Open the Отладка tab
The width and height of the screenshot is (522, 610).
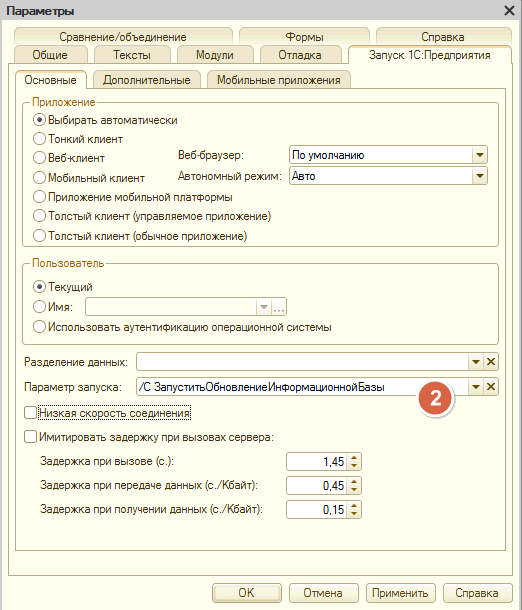(x=300, y=55)
